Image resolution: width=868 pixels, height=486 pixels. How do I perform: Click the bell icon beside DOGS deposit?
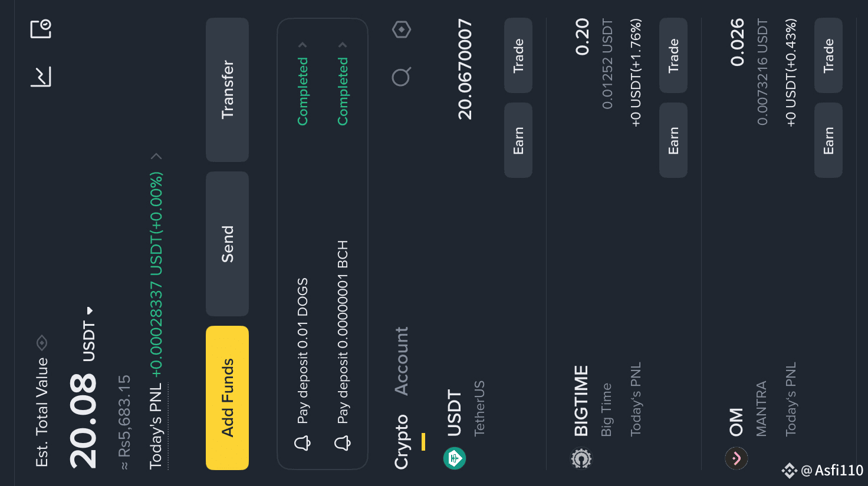point(303,442)
